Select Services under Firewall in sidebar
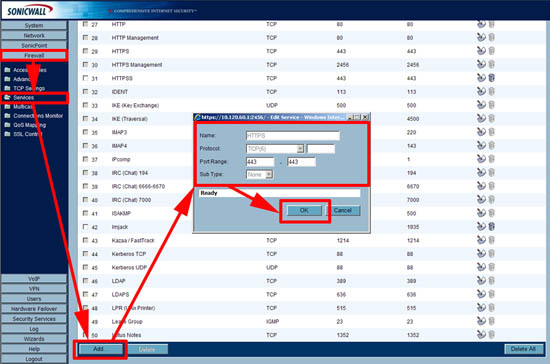 (24, 97)
